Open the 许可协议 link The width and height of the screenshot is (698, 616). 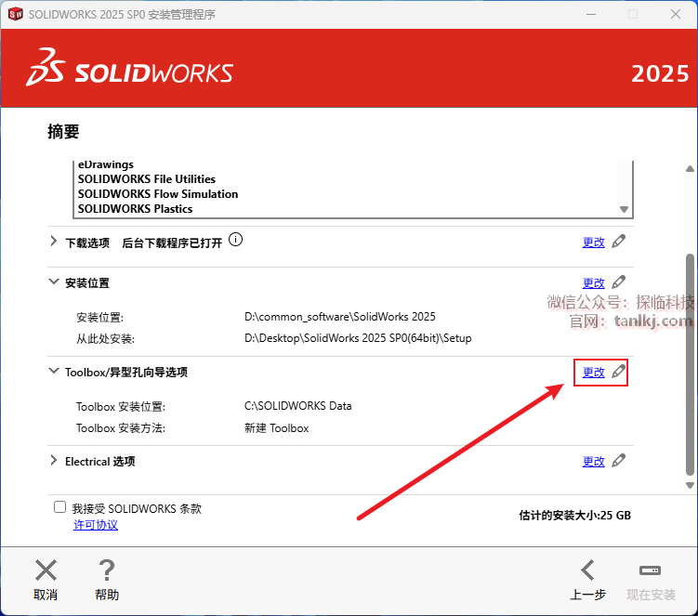(96, 525)
